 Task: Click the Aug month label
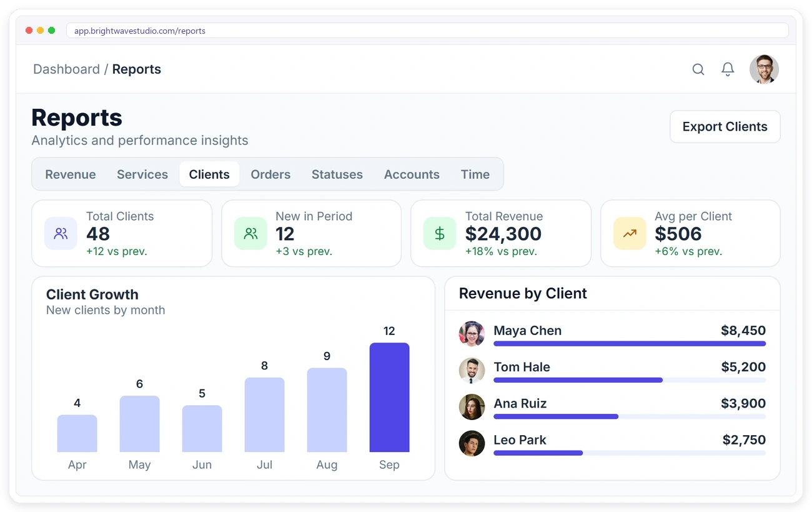click(x=327, y=464)
